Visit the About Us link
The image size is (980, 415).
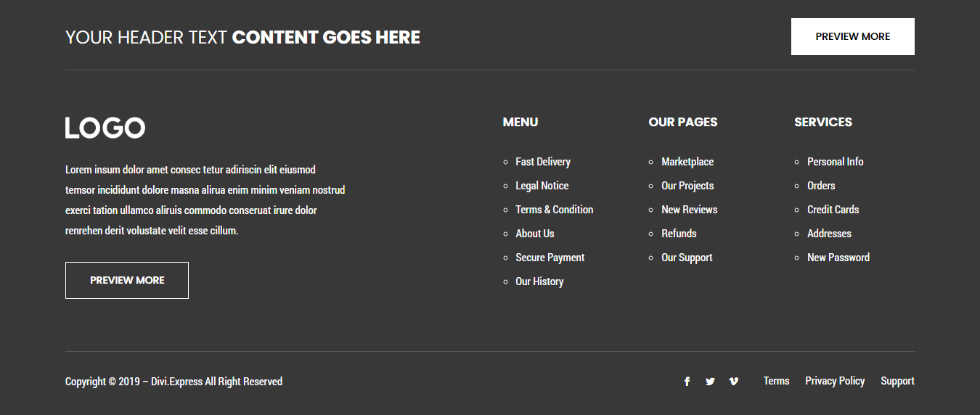tap(534, 234)
